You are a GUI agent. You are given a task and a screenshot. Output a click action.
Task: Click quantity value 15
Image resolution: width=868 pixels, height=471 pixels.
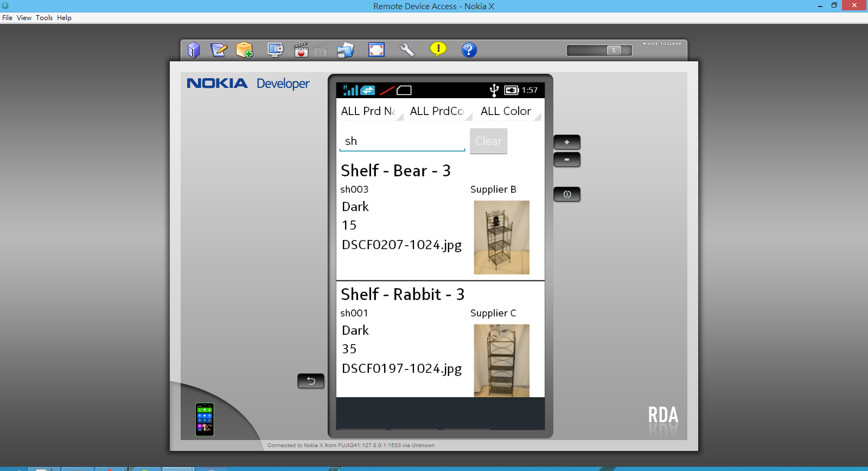(349, 225)
